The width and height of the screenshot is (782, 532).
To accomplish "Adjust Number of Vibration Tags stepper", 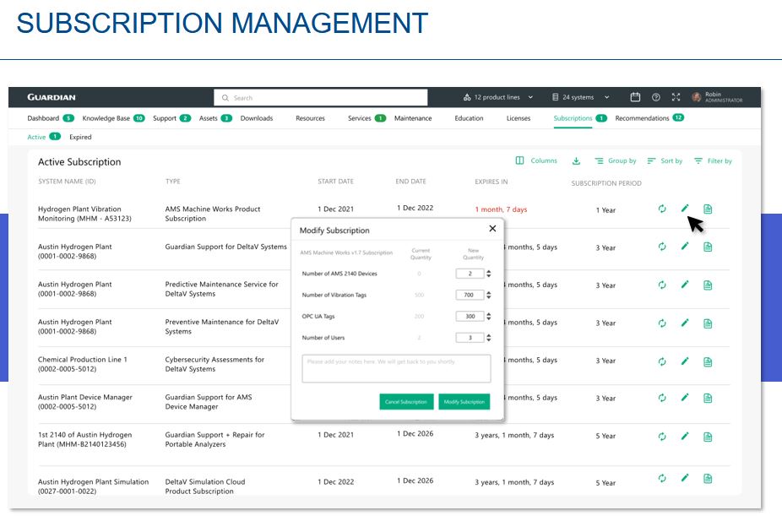I will coord(489,295).
